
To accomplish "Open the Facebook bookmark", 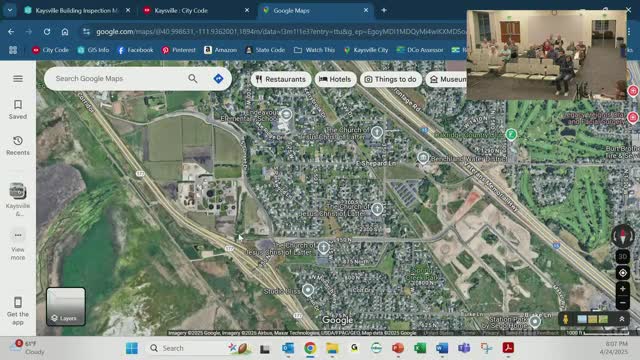I will (x=136, y=50).
